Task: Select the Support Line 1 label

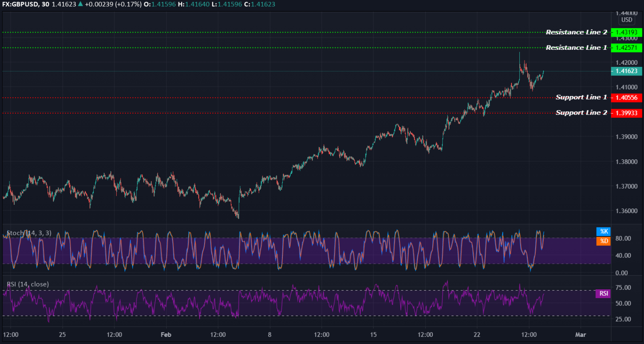Action: coord(581,97)
